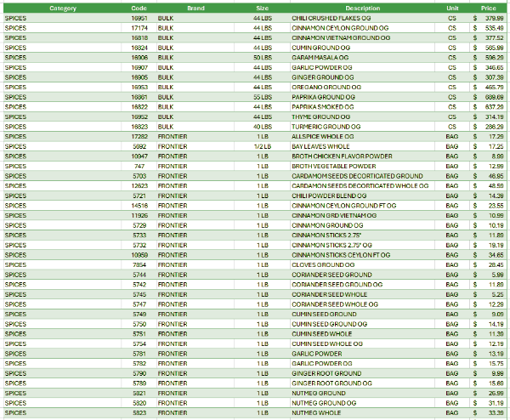Click the Category column header
The width and height of the screenshot is (510, 420).
(63, 8)
